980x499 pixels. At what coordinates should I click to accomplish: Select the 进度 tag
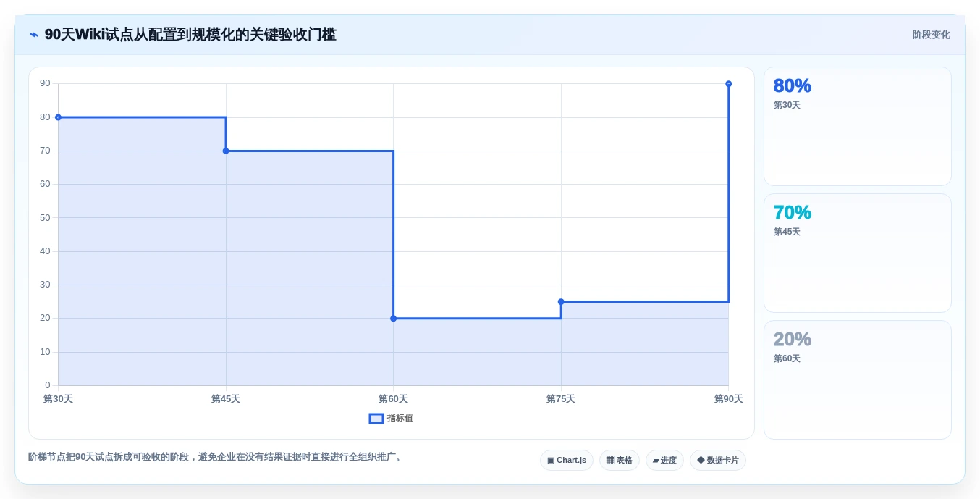tap(664, 460)
